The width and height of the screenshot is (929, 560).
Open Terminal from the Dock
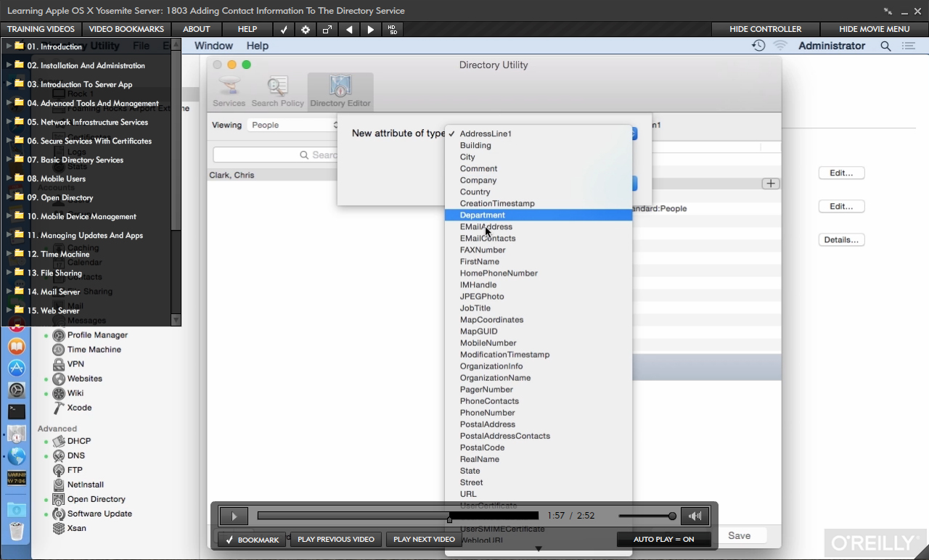coord(17,412)
